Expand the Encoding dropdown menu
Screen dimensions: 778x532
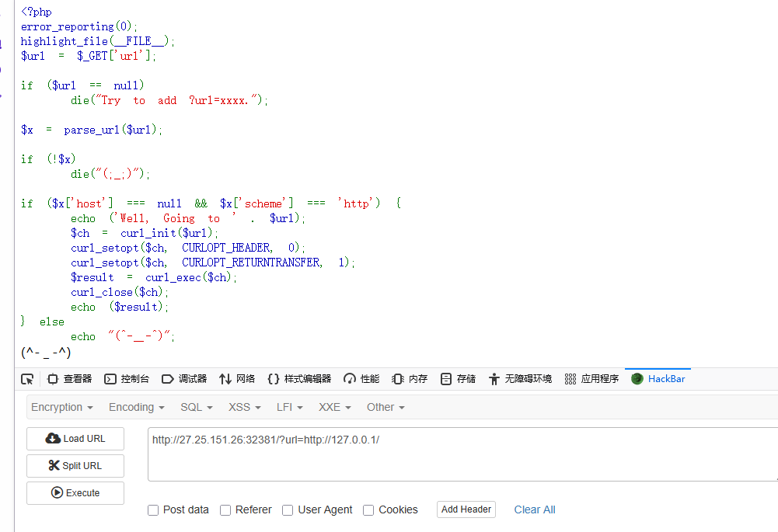(x=137, y=408)
